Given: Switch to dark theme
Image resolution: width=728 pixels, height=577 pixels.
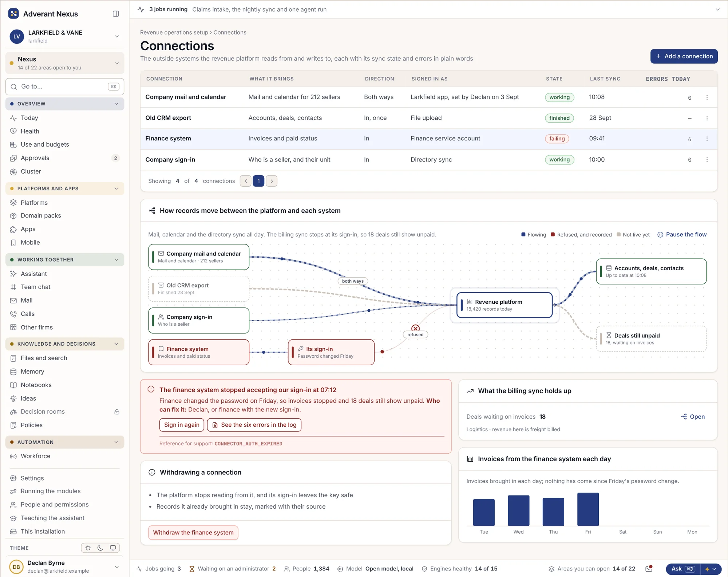Looking at the screenshot, I should (100, 548).
